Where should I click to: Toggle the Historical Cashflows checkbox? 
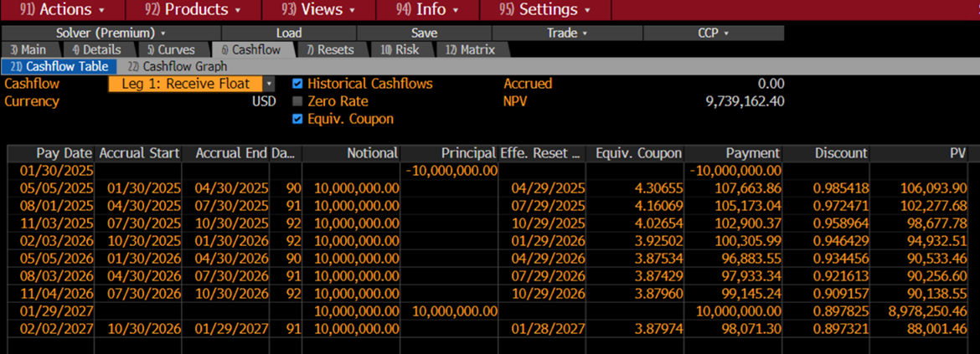tap(297, 84)
